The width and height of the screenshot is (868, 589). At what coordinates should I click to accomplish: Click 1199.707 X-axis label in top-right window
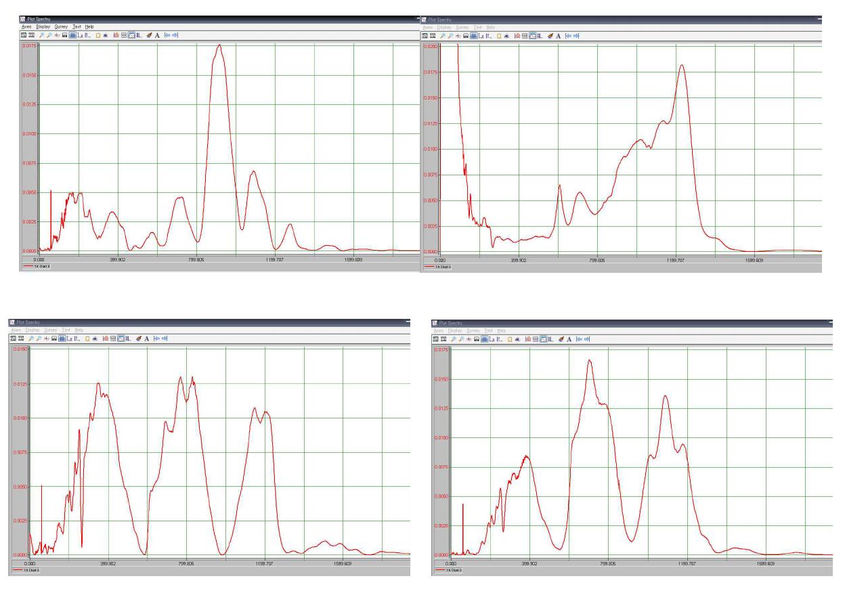pos(676,260)
